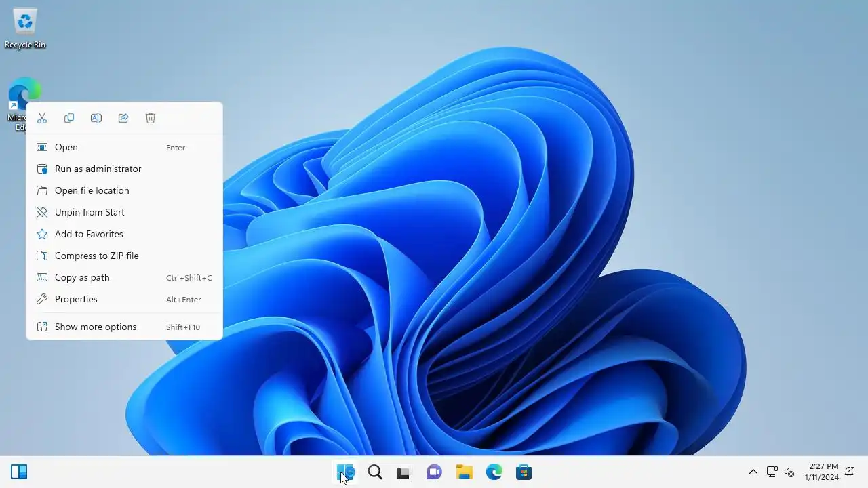Launch Chat from the taskbar
868x488 pixels.
click(x=434, y=472)
